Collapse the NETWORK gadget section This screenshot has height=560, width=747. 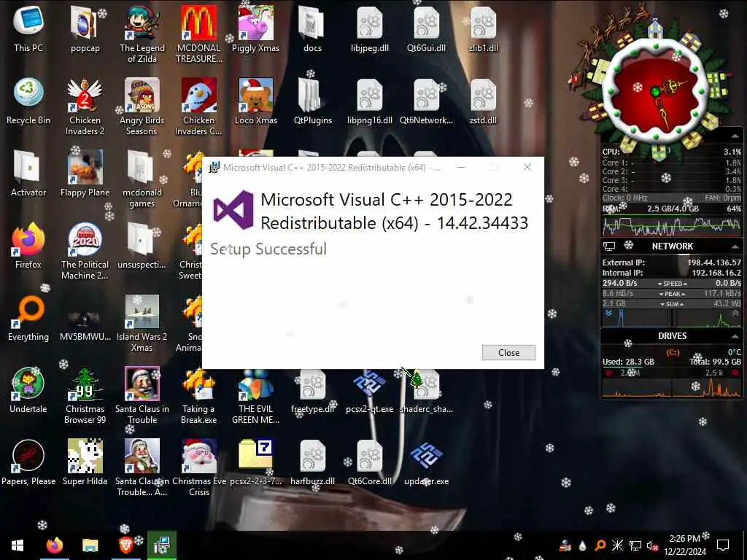point(735,246)
